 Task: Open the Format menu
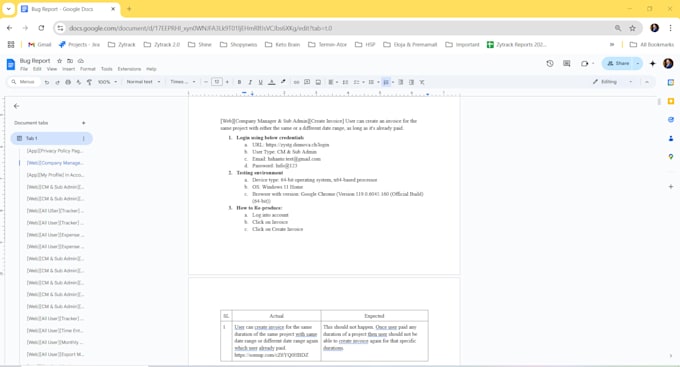[x=88, y=69]
